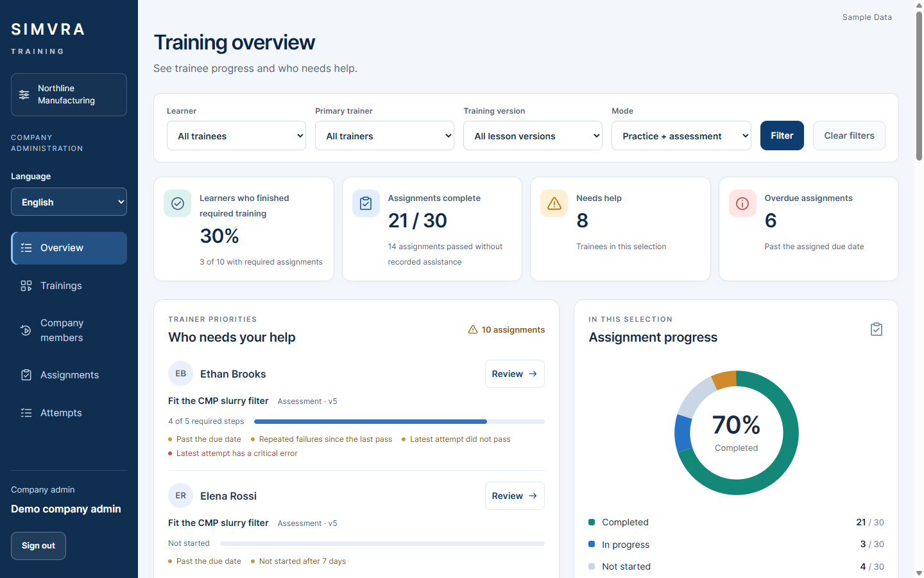The height and width of the screenshot is (578, 924).
Task: Click the green checkmark icon on finished training card
Action: [178, 204]
